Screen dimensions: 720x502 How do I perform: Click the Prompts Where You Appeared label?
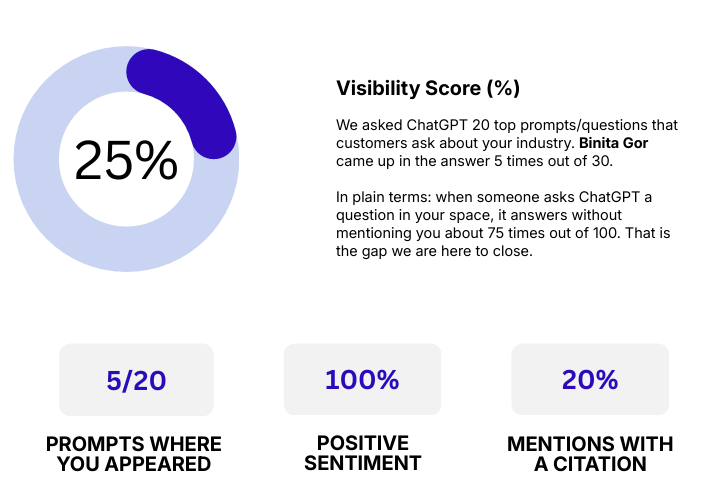pyautogui.click(x=134, y=454)
